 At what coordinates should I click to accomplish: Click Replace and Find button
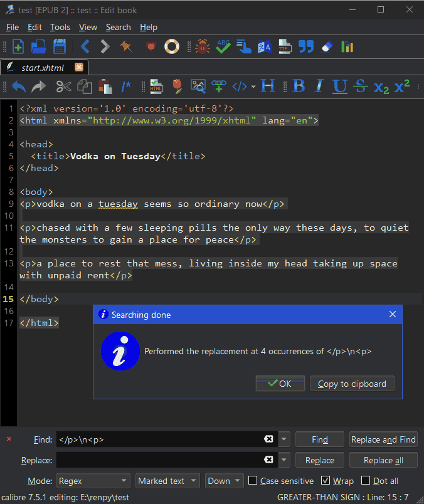click(383, 439)
